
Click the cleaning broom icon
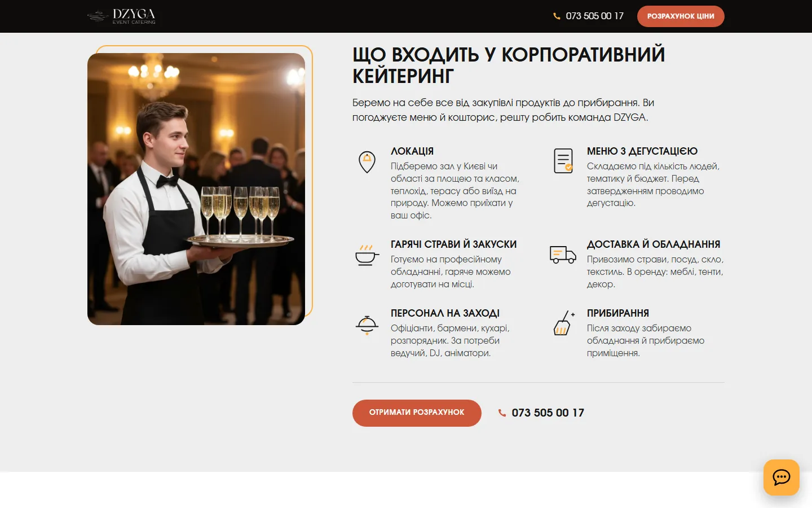563,323
